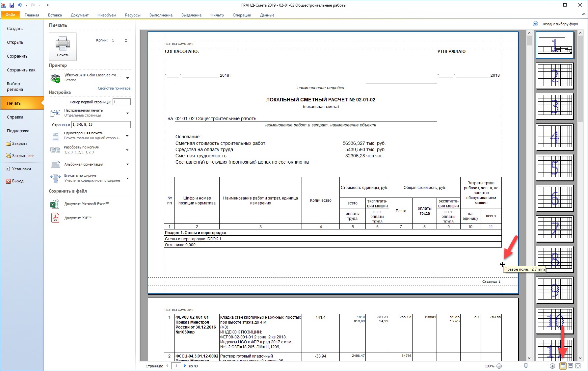Open the undo history dropdown arrow
The width and height of the screenshot is (588, 371).
click(26, 5)
